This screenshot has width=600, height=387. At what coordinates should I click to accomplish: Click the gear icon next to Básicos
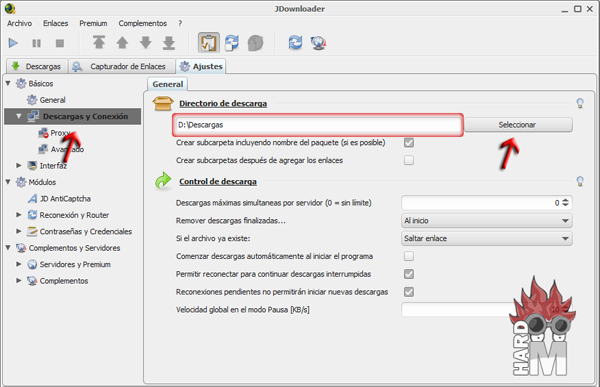pyautogui.click(x=21, y=83)
